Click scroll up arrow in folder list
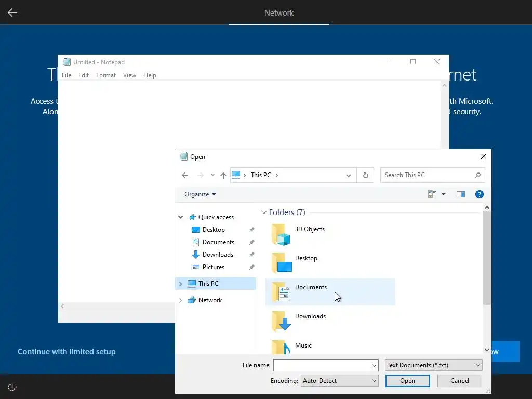Screen dimensions: 532x399 (487, 207)
